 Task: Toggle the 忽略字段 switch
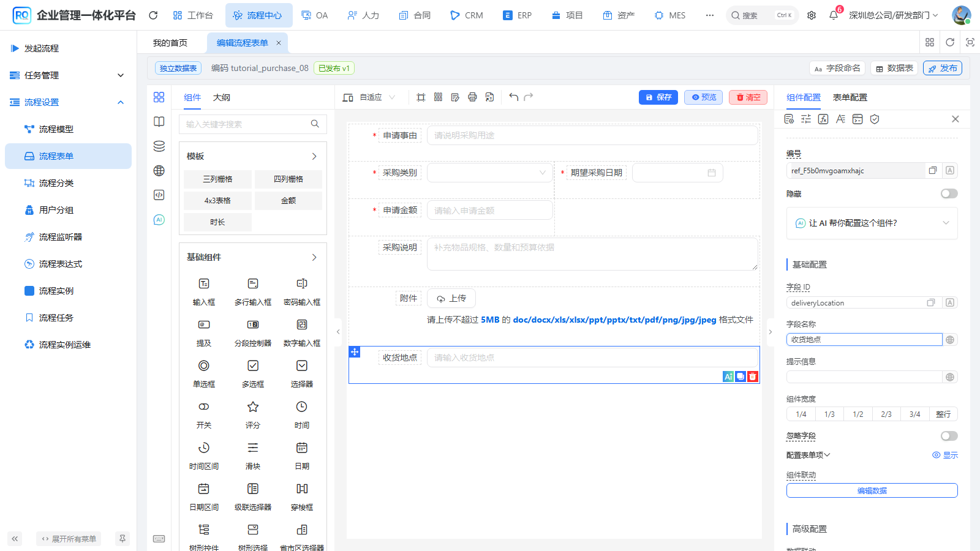coord(949,436)
